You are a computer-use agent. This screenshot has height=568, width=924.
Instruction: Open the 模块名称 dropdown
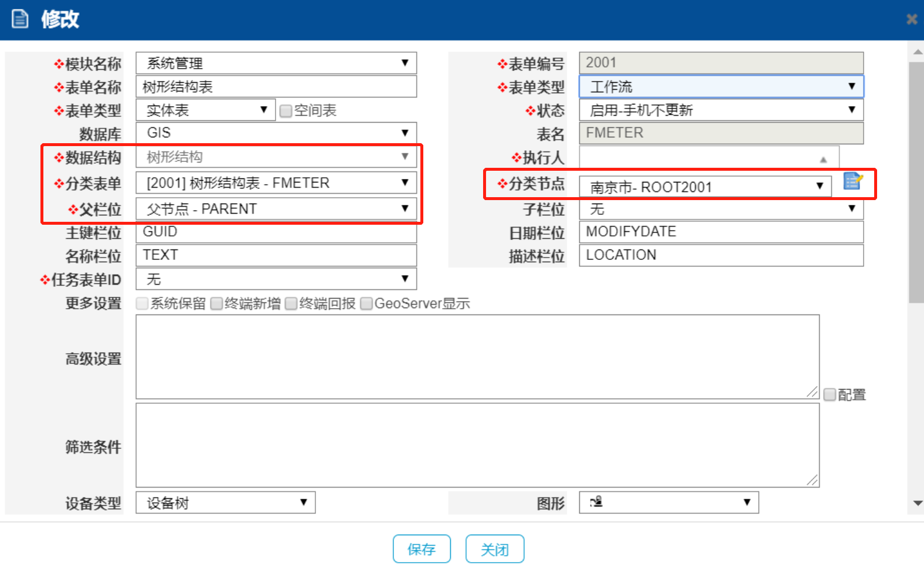pyautogui.click(x=276, y=63)
